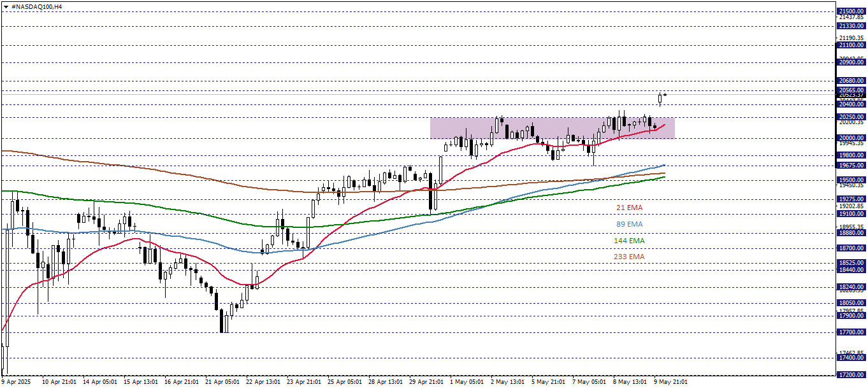Screen dimensions: 868x389
Task: Click the current price marker on the price axis
Action: pos(852,95)
